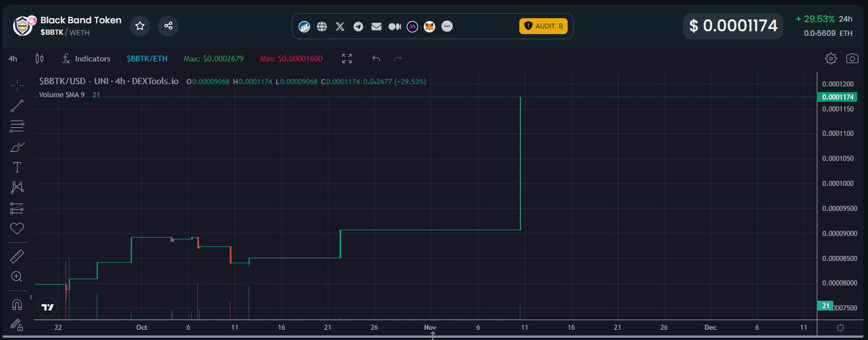
Task: Share the token via share icon
Action: click(169, 26)
